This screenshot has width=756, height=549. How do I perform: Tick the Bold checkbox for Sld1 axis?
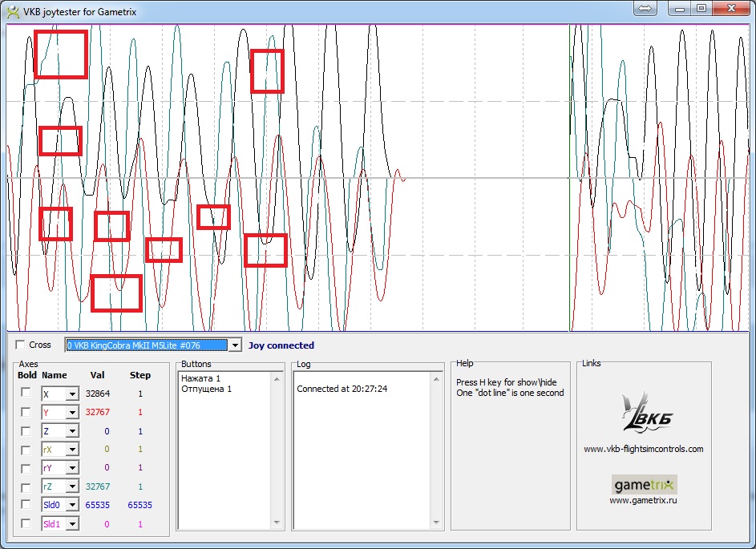point(26,523)
